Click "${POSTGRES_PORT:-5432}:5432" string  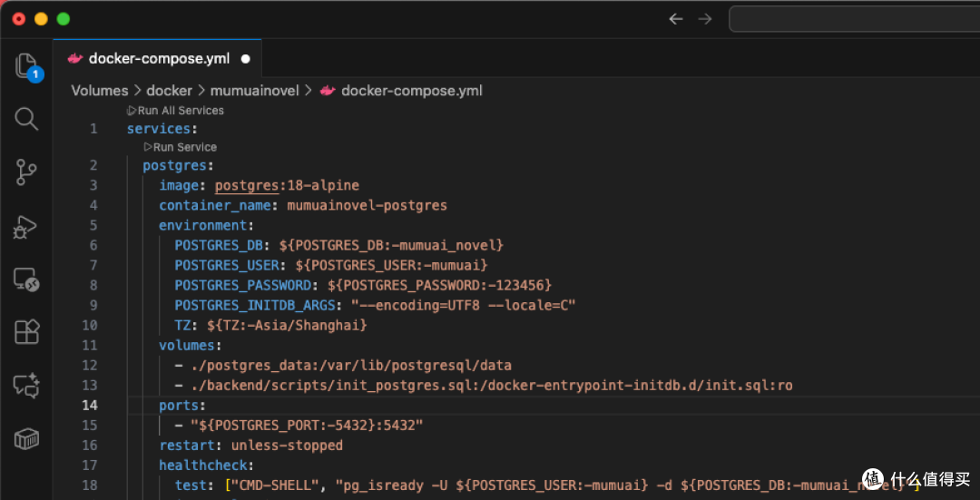pos(307,425)
